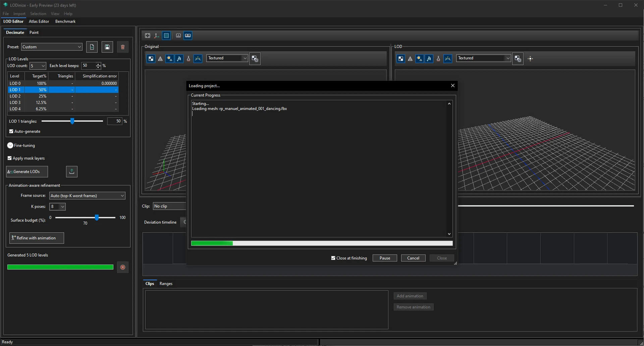Click the Pause button in loading dialog
The image size is (644, 346).
(385, 258)
